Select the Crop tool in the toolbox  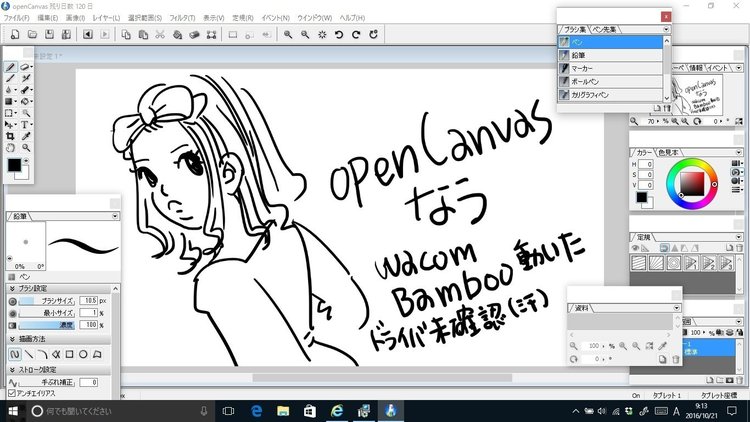11,136
